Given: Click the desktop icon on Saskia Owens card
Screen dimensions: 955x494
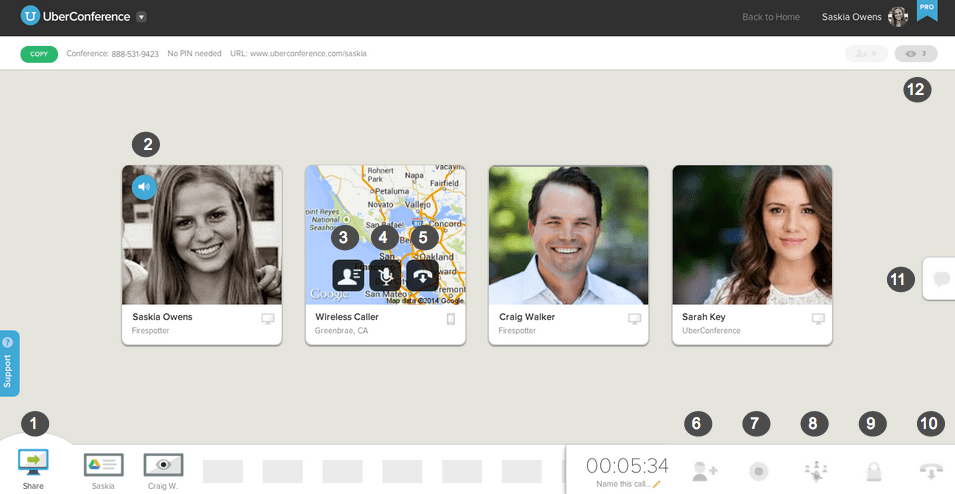Looking at the screenshot, I should 268,319.
